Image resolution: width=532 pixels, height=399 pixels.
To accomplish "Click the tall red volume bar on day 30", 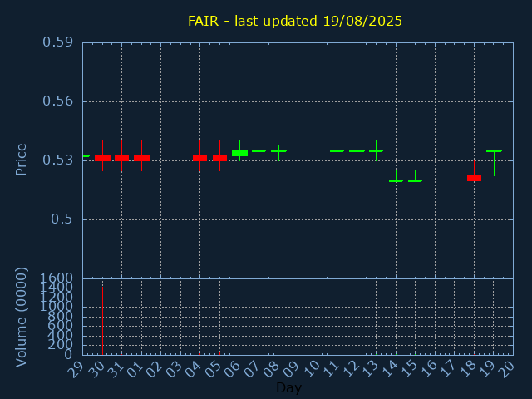I will pos(102,321).
